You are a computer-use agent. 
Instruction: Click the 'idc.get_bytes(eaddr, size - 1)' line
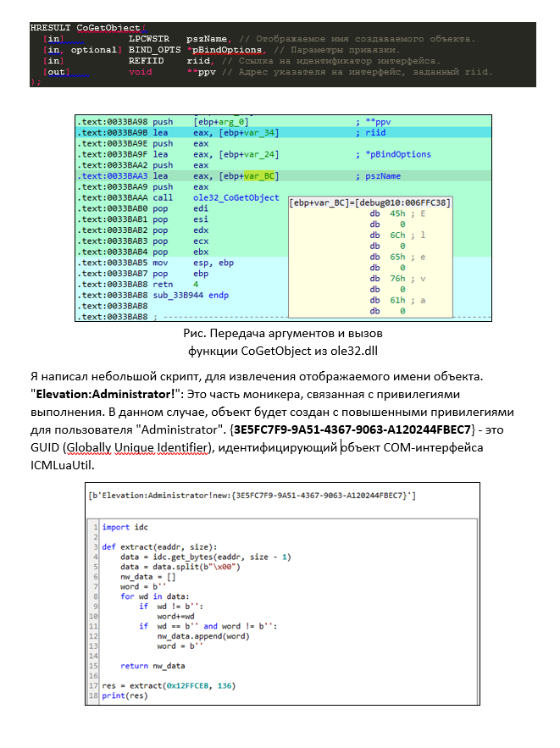tap(206, 557)
